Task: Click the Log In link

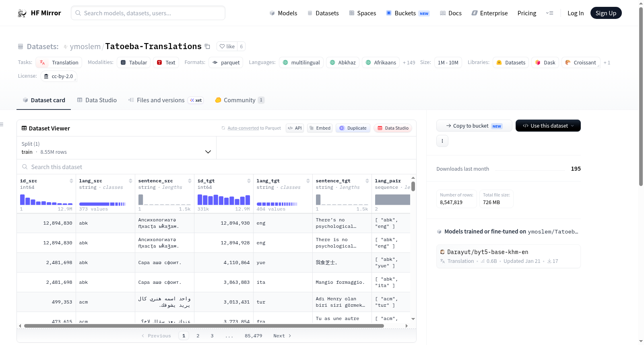Action: (x=576, y=13)
